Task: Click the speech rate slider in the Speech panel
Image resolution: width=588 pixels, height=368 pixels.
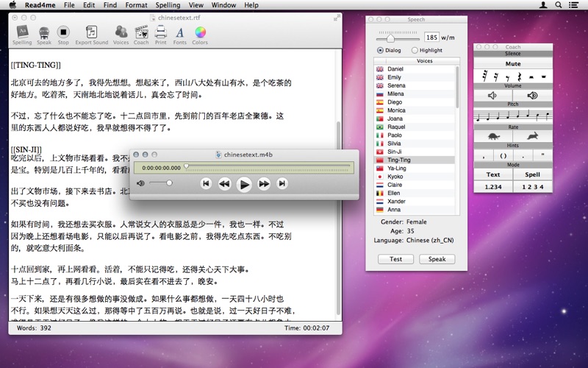Action: tap(398, 38)
